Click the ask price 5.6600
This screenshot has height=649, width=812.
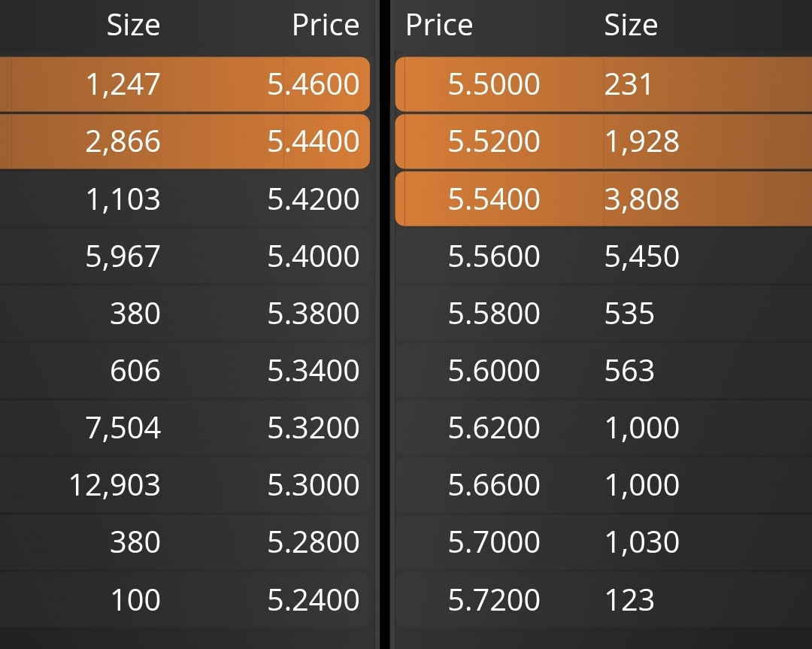[x=494, y=485]
